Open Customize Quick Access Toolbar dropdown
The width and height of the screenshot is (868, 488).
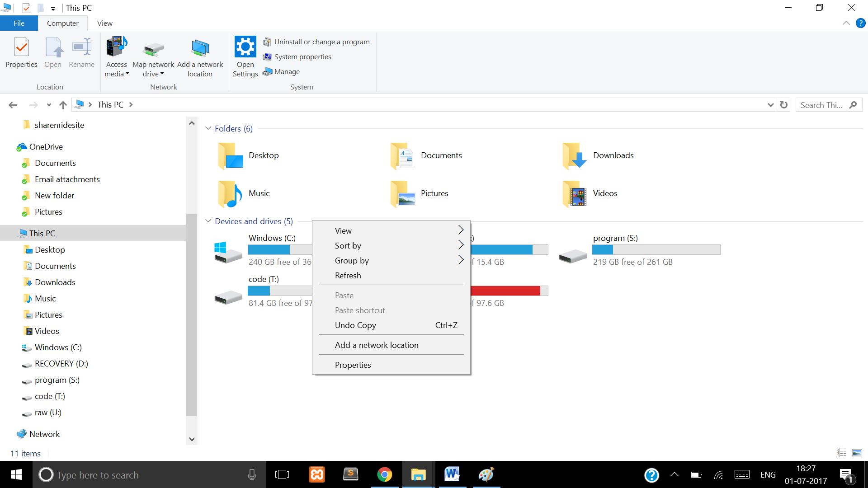click(53, 8)
